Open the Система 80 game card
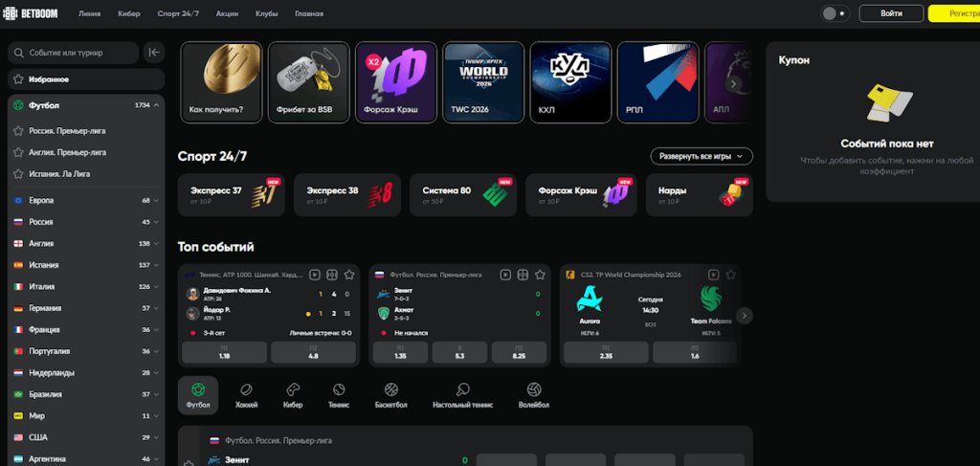 tap(463, 195)
